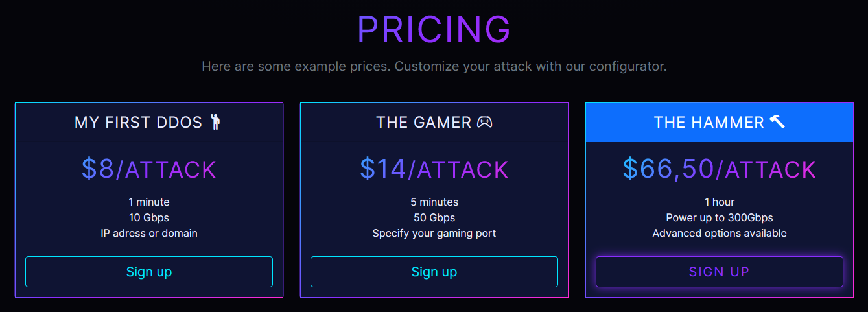Click the $66,50/ATTACK price

click(719, 169)
